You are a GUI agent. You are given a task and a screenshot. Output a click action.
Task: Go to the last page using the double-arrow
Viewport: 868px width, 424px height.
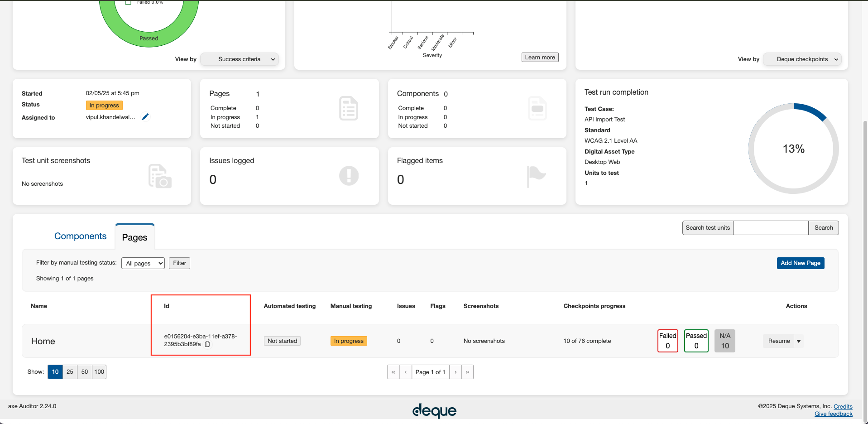pyautogui.click(x=467, y=372)
